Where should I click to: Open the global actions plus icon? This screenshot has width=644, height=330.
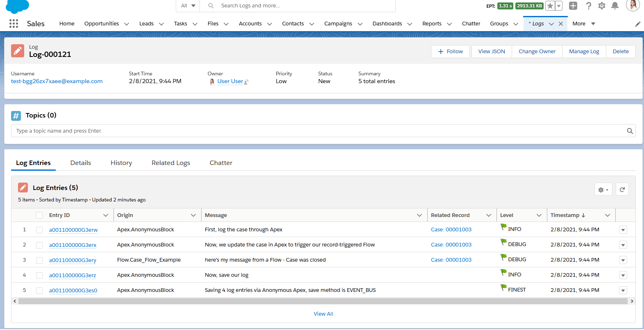573,6
